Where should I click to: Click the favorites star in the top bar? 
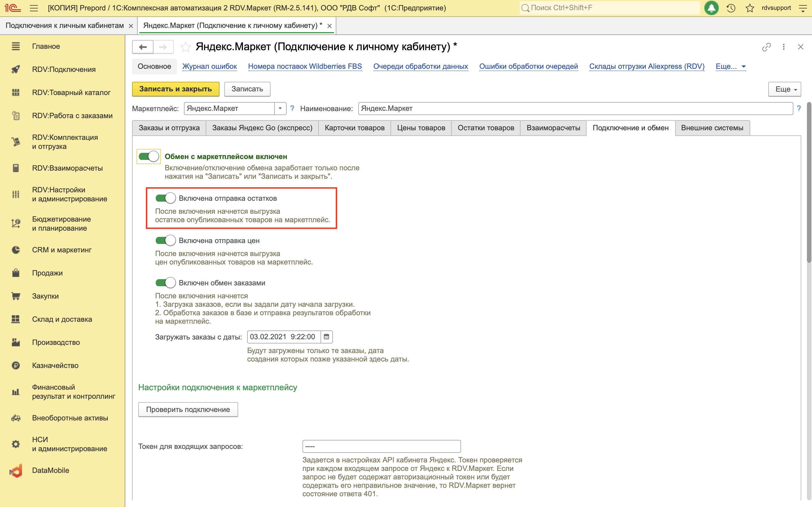click(750, 8)
